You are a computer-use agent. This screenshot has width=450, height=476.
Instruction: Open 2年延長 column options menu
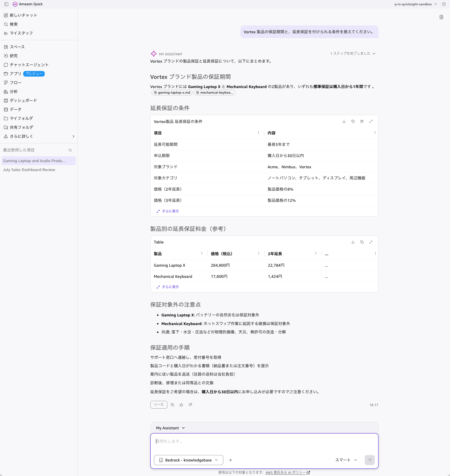coord(316,254)
